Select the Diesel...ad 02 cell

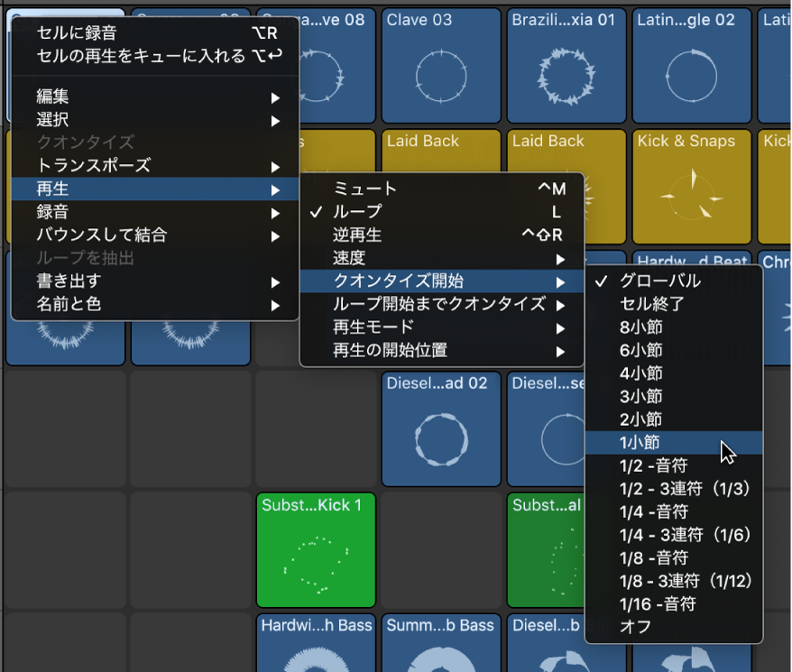coord(441,429)
